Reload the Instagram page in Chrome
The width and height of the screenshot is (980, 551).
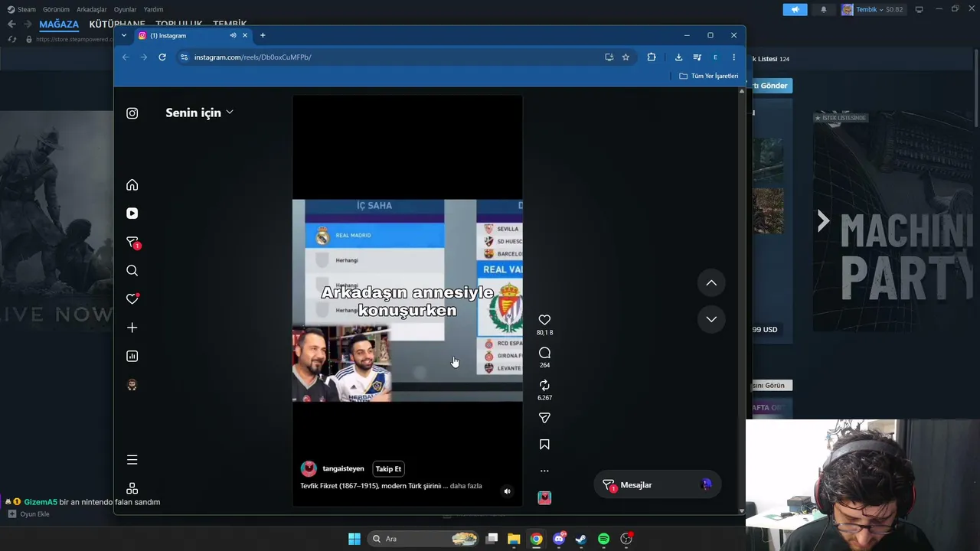point(162,57)
